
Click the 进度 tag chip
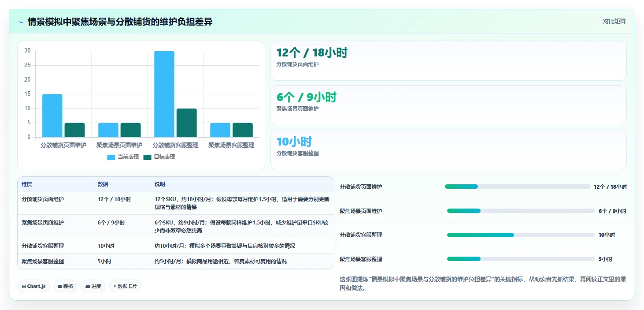point(93,286)
